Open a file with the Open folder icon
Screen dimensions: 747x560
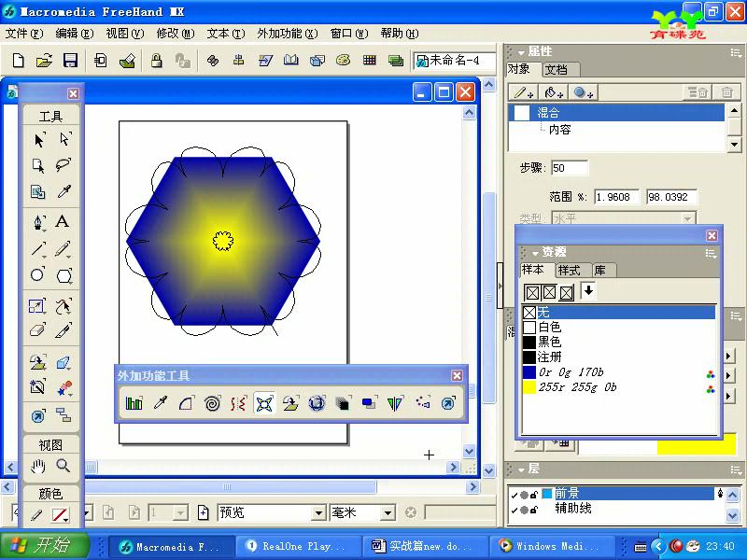click(x=44, y=61)
